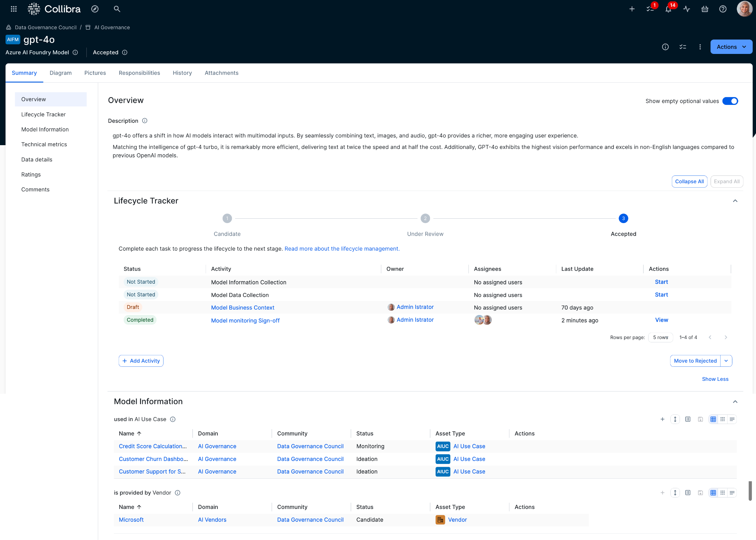The height and width of the screenshot is (540, 756).
Task: Switch to the History tab
Action: click(182, 73)
